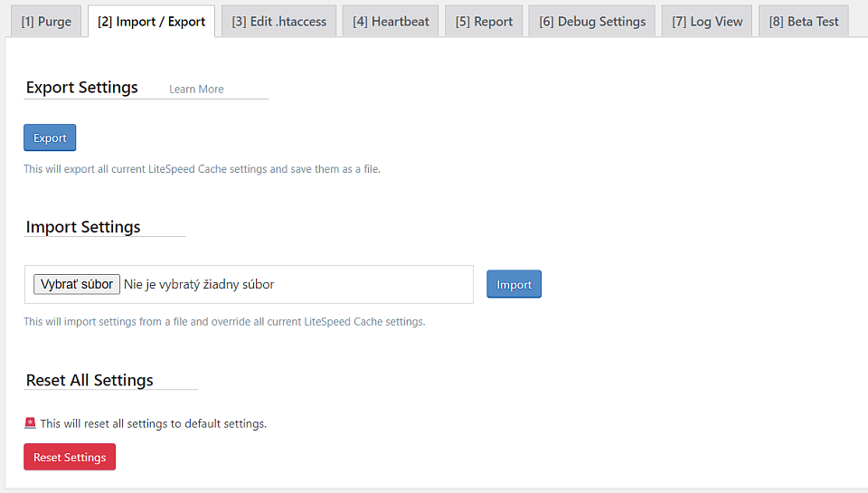Click the file input field area
Screen dimensions: 868x493
point(250,284)
